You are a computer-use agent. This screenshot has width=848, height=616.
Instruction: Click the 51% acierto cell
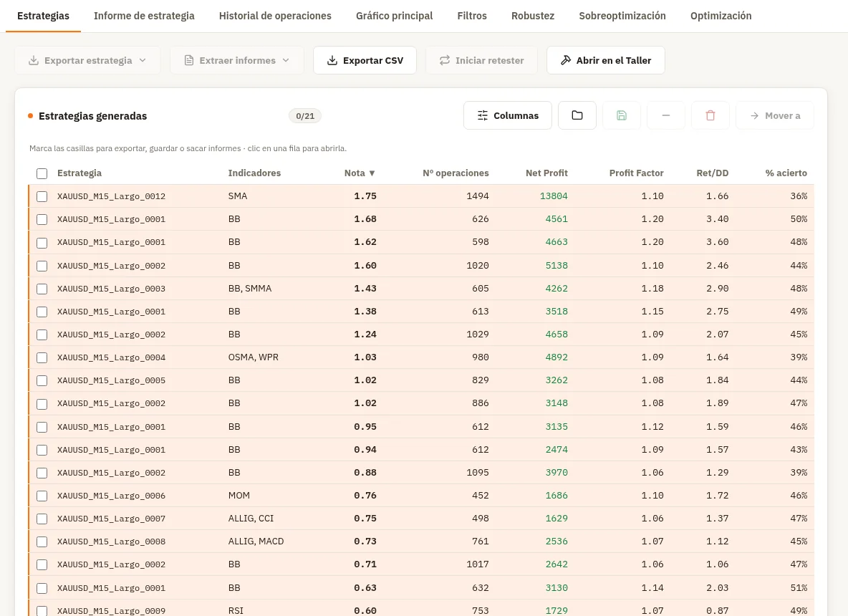tap(799, 588)
